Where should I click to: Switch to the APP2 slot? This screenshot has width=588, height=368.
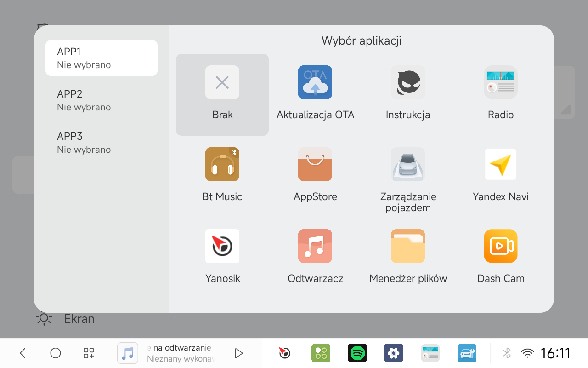[102, 100]
